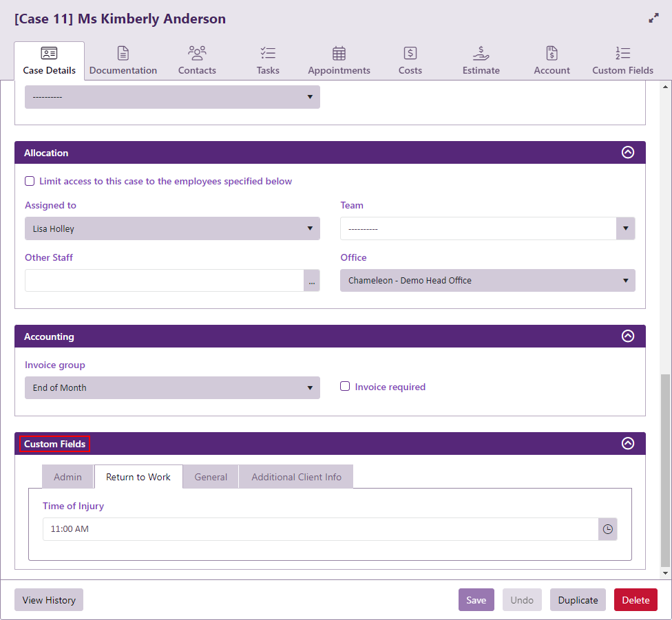The width and height of the screenshot is (672, 620).
Task: Tick the Invoice required checkbox
Action: click(x=345, y=387)
